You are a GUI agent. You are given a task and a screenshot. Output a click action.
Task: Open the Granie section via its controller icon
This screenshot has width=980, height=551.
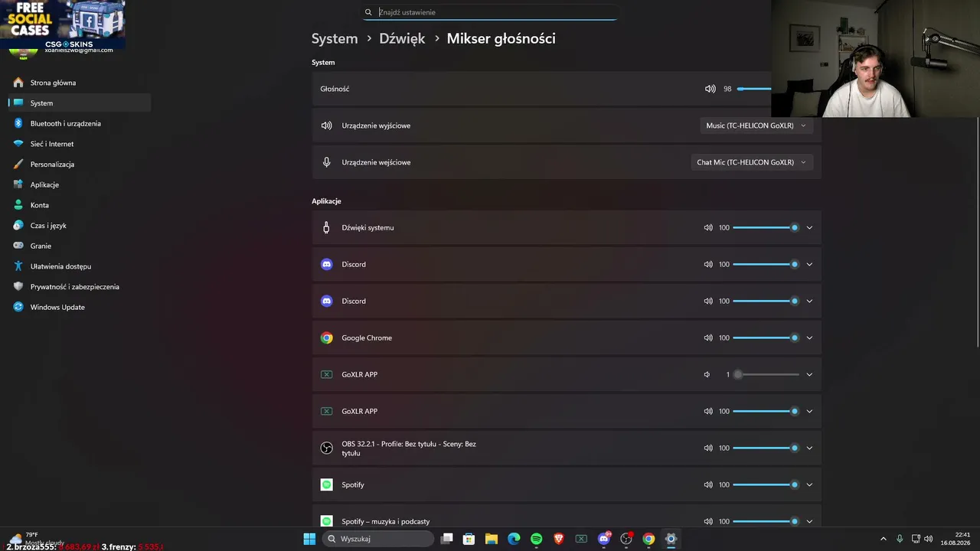click(18, 246)
